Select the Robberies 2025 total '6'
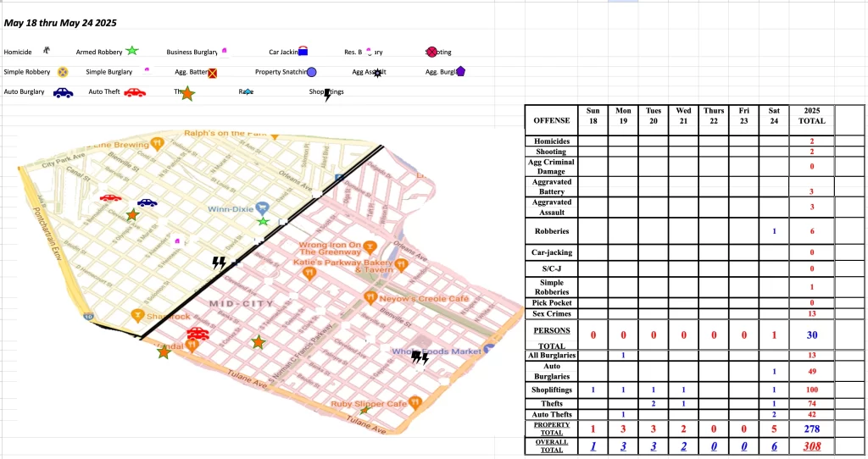 812,231
